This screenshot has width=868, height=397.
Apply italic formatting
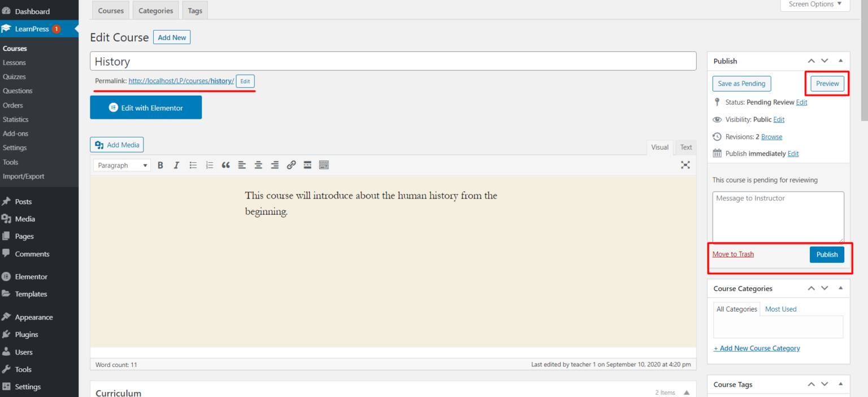pos(176,165)
